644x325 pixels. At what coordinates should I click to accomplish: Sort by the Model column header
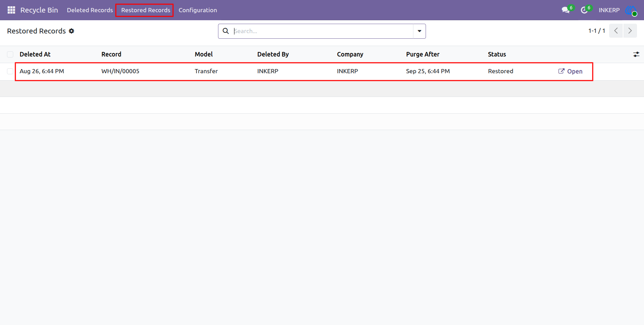[204, 54]
